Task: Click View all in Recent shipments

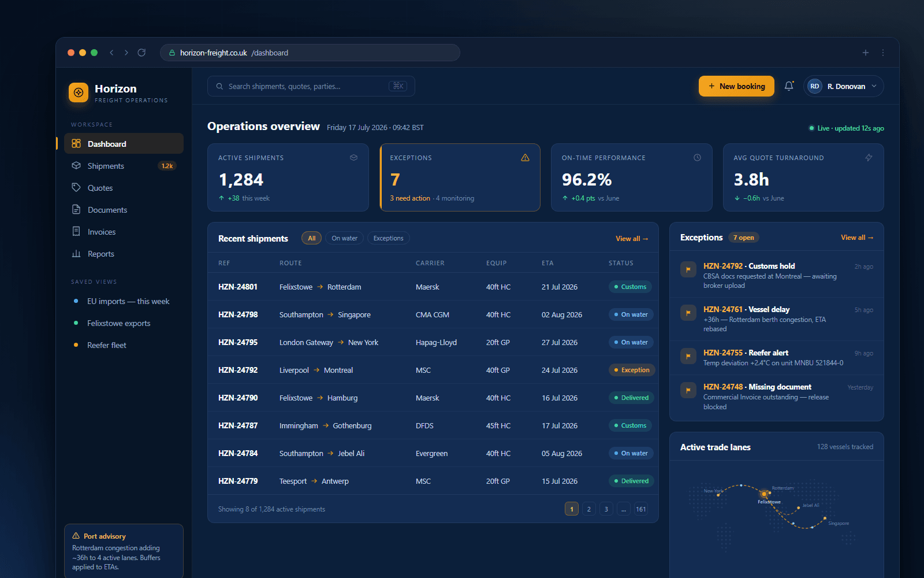Action: pyautogui.click(x=632, y=239)
